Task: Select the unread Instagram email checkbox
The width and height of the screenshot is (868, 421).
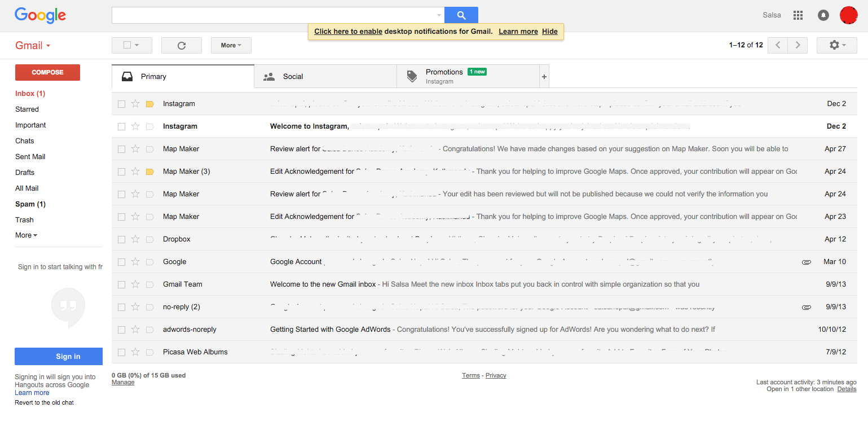Action: click(121, 126)
